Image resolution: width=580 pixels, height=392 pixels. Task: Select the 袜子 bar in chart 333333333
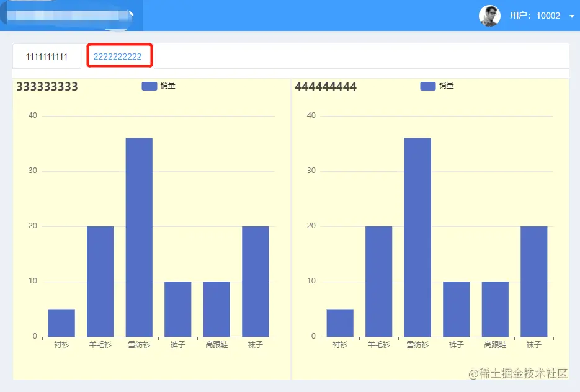pos(256,282)
